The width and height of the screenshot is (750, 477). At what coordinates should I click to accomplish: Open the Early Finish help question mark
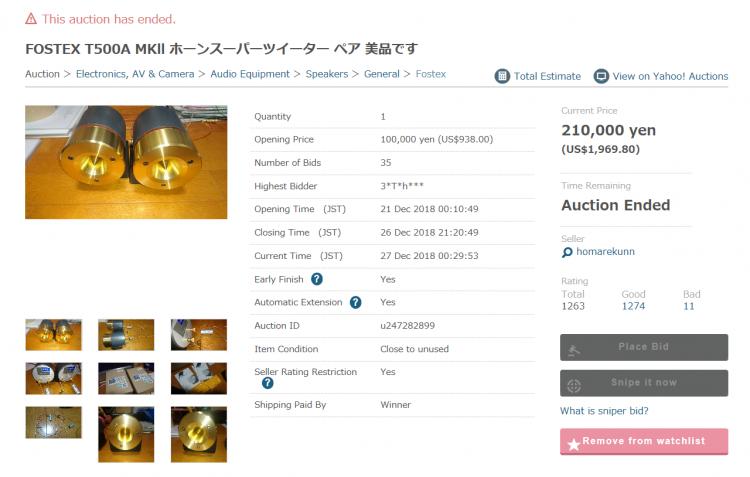[x=317, y=279]
